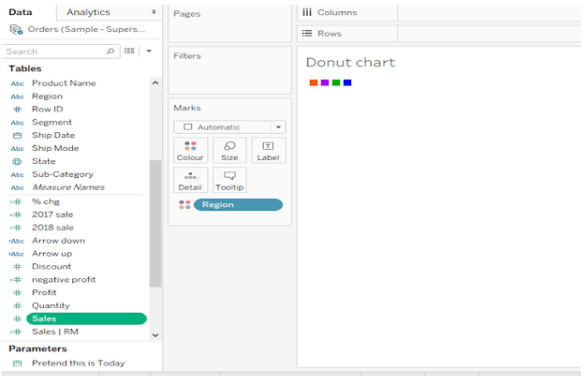Select the Ship Mode field
Image resolution: width=588 pixels, height=385 pixels.
pyautogui.click(x=55, y=148)
